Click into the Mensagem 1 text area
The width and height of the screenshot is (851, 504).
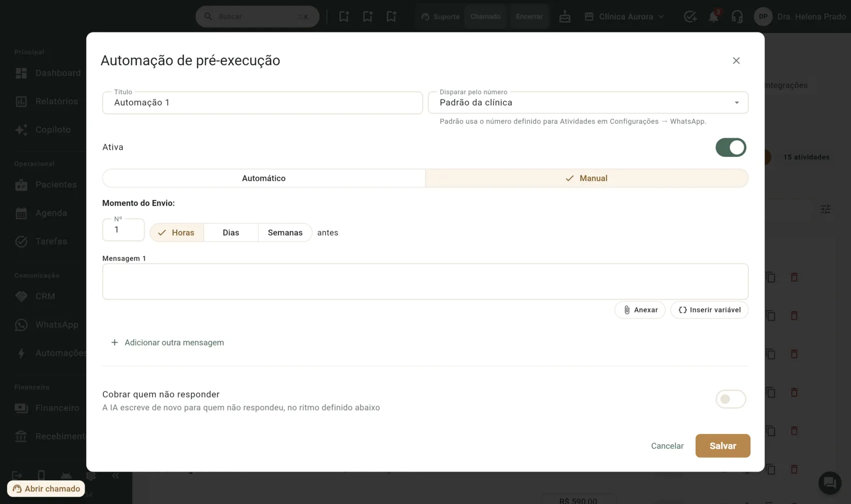click(425, 281)
